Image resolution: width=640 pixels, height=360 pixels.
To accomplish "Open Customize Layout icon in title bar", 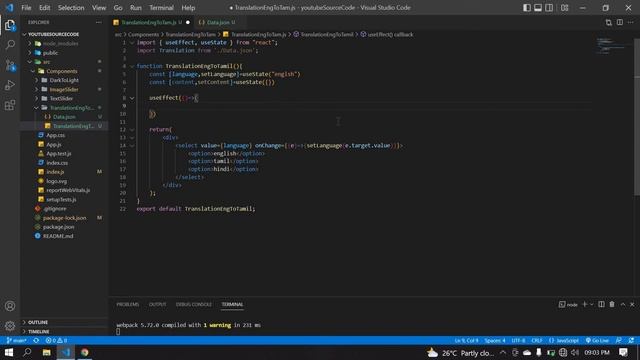I will coord(564,8).
